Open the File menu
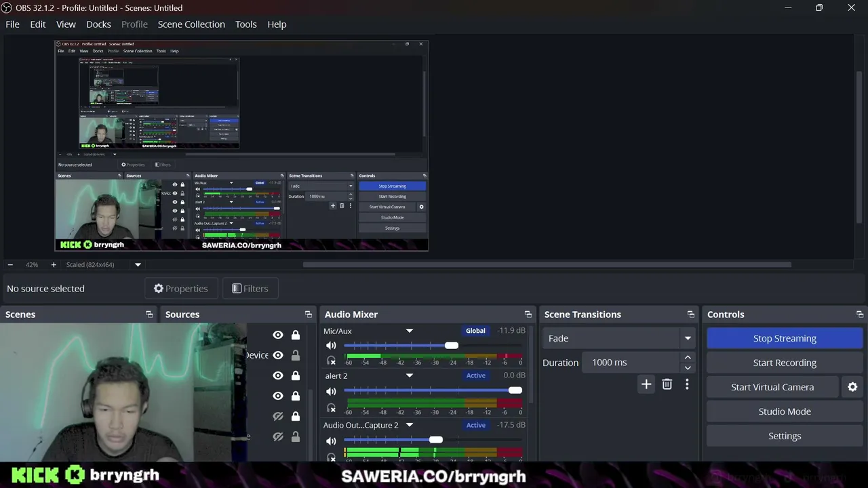Viewport: 868px width, 488px height. pos(12,24)
